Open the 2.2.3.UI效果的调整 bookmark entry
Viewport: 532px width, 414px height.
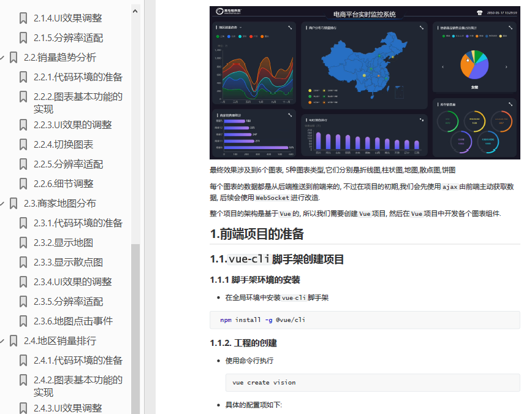[x=72, y=125]
